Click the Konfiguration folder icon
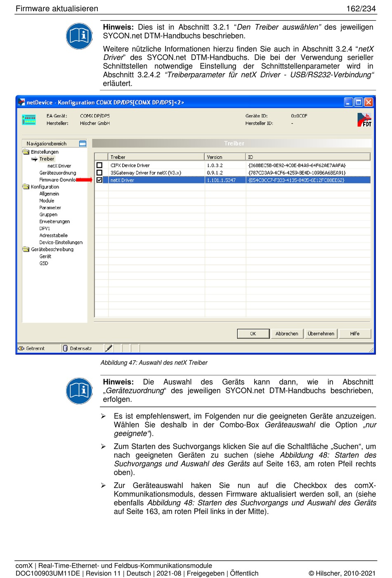Image resolution: width=392 pixels, height=578 pixels. pyautogui.click(x=26, y=187)
